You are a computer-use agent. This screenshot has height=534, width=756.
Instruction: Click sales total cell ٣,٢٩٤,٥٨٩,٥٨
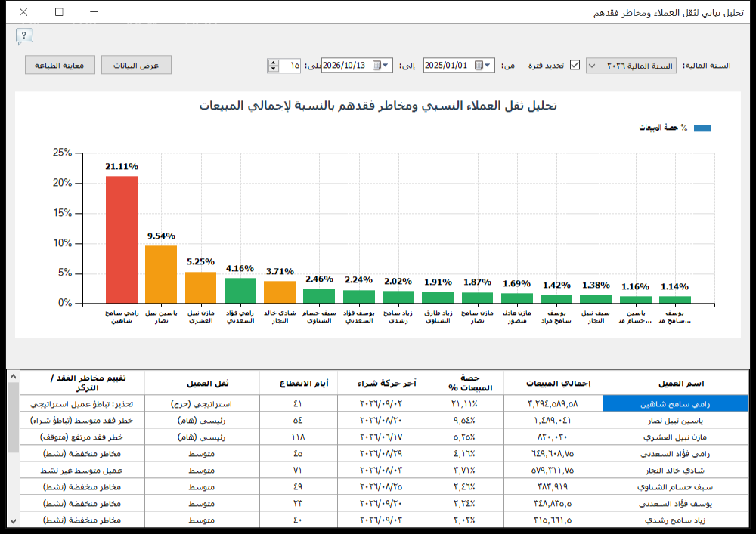point(553,404)
